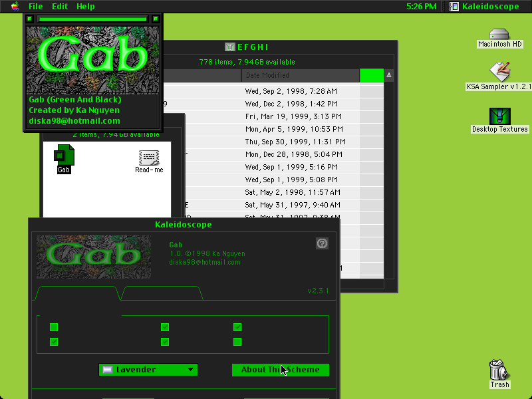Open the Edit menu

point(60,7)
